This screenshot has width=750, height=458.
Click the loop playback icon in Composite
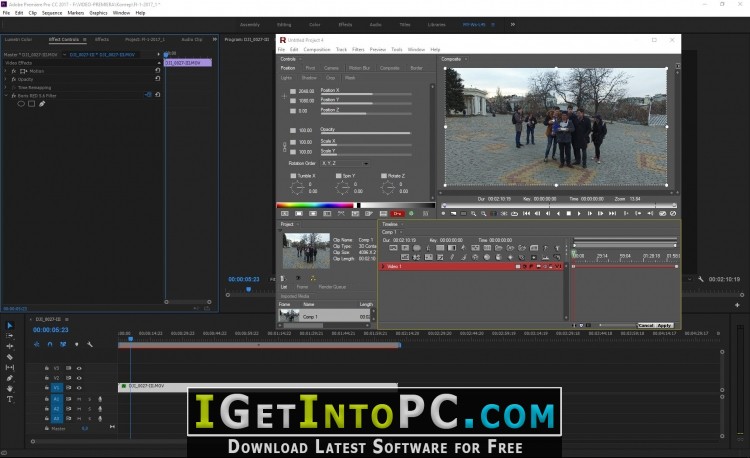(x=515, y=214)
